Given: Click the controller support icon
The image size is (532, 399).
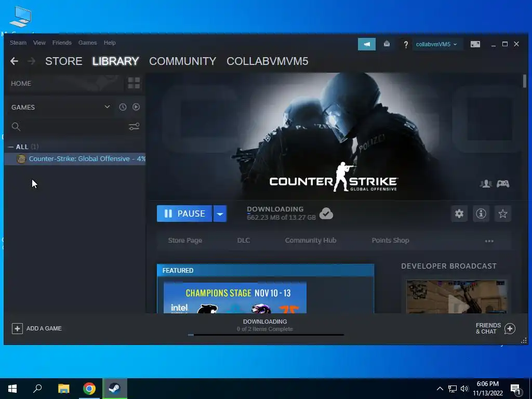Looking at the screenshot, I should (x=503, y=184).
